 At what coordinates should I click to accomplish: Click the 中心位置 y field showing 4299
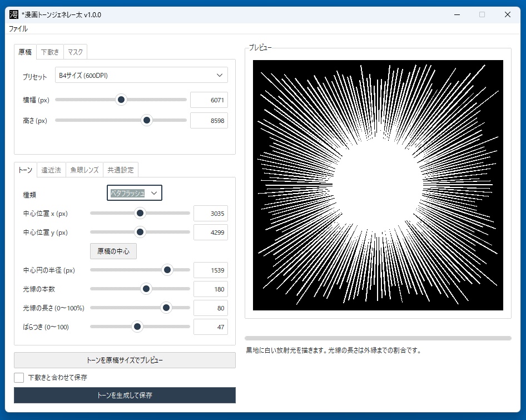coord(211,233)
